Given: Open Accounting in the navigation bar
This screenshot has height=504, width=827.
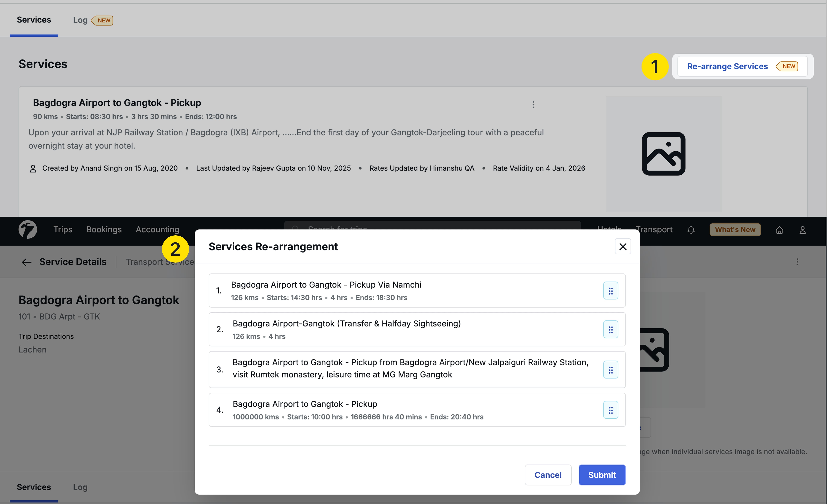Looking at the screenshot, I should pyautogui.click(x=157, y=229).
